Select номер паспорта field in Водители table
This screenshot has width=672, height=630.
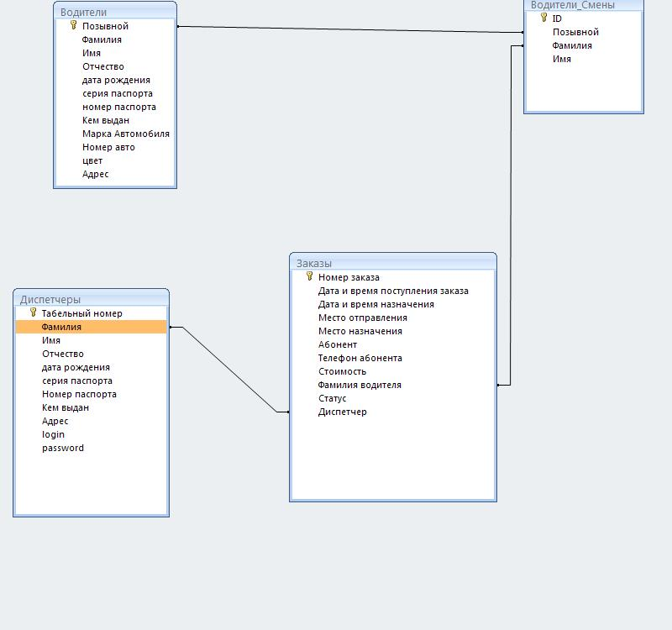tap(118, 107)
